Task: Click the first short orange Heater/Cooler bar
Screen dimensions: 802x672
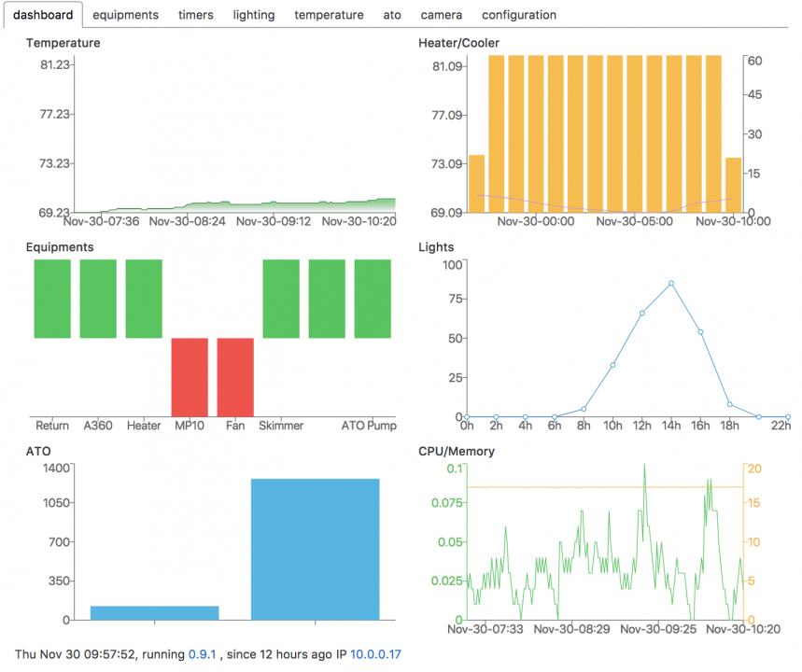Action: coord(476,184)
